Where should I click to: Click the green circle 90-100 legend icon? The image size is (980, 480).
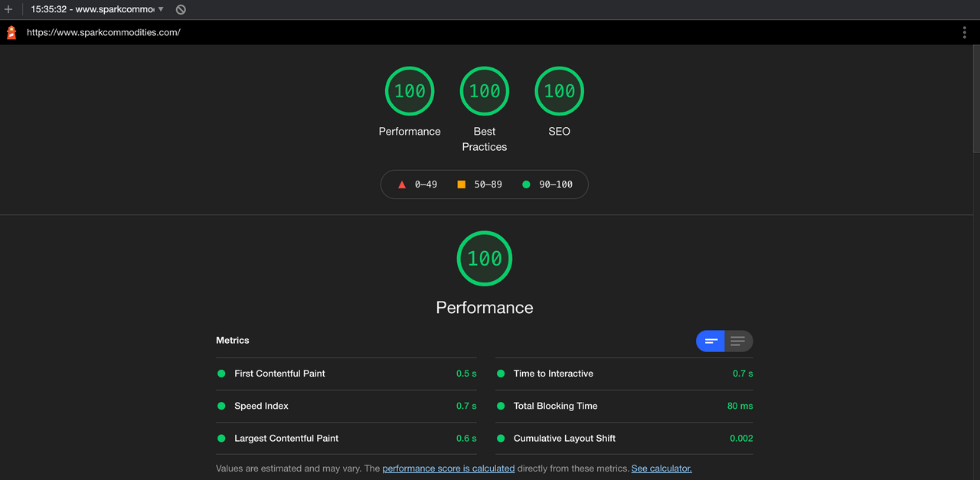pyautogui.click(x=526, y=184)
